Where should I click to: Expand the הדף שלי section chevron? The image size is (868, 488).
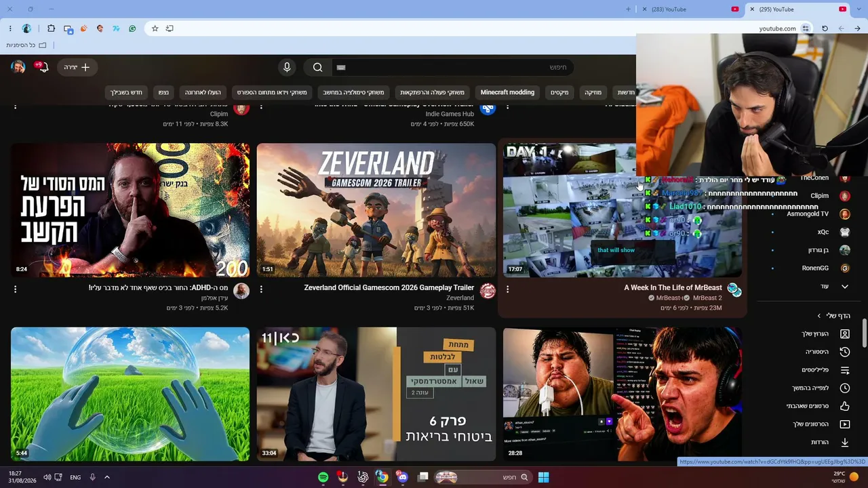tap(819, 316)
